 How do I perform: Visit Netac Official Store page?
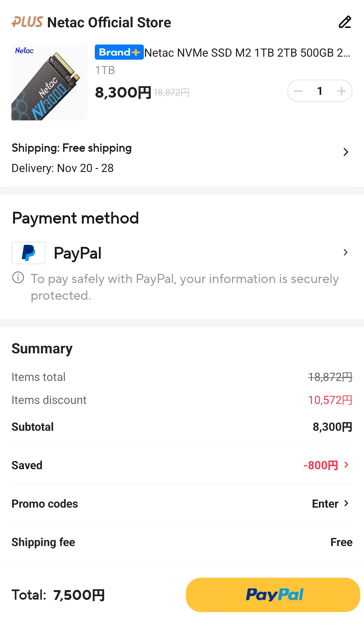(x=109, y=23)
